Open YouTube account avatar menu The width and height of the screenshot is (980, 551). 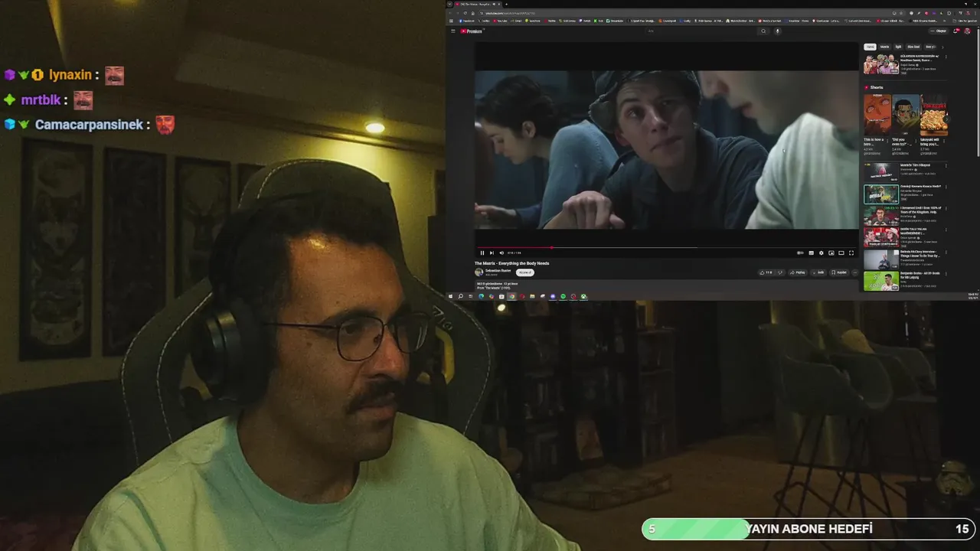click(967, 31)
